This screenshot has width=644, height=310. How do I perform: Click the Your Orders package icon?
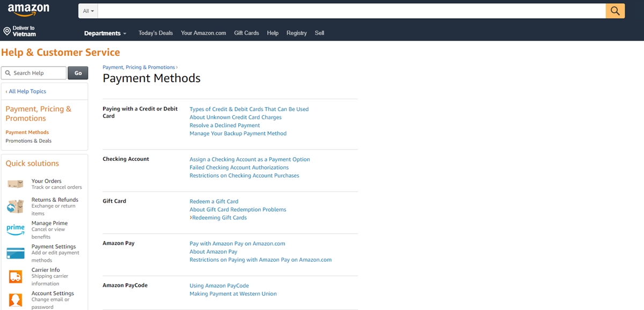[x=16, y=184]
